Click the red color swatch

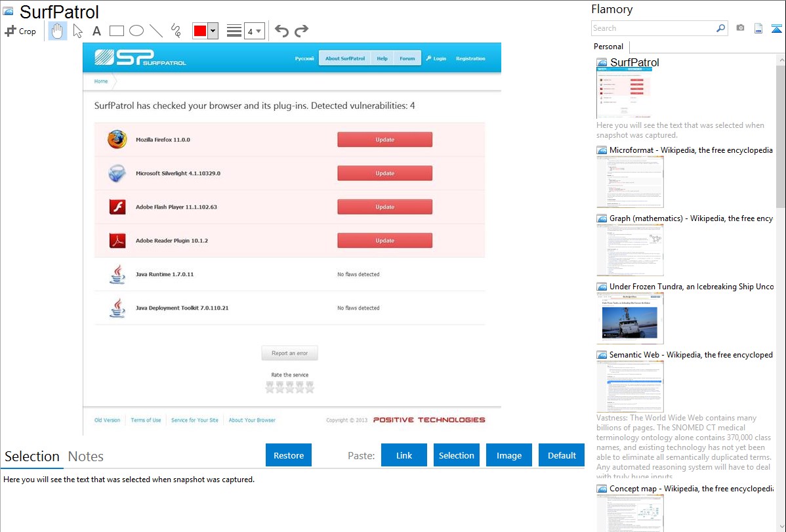[200, 31]
